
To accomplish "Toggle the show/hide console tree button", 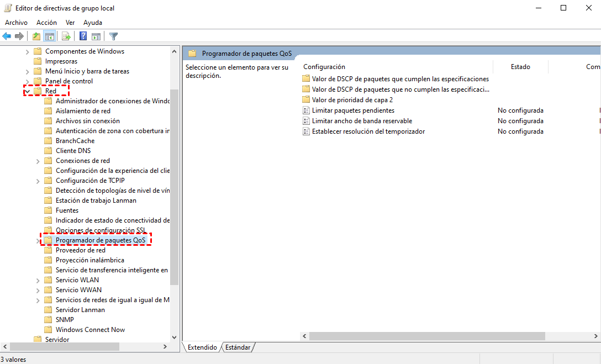I will [x=50, y=36].
